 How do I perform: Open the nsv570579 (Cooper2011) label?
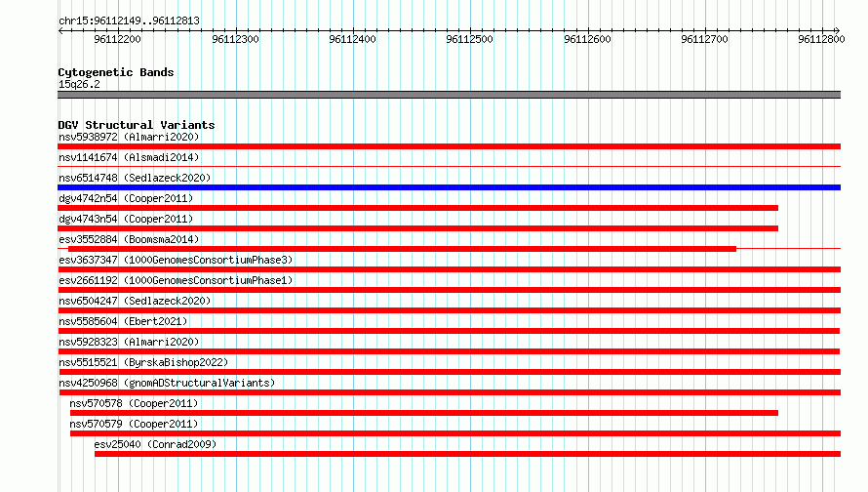pos(134,424)
